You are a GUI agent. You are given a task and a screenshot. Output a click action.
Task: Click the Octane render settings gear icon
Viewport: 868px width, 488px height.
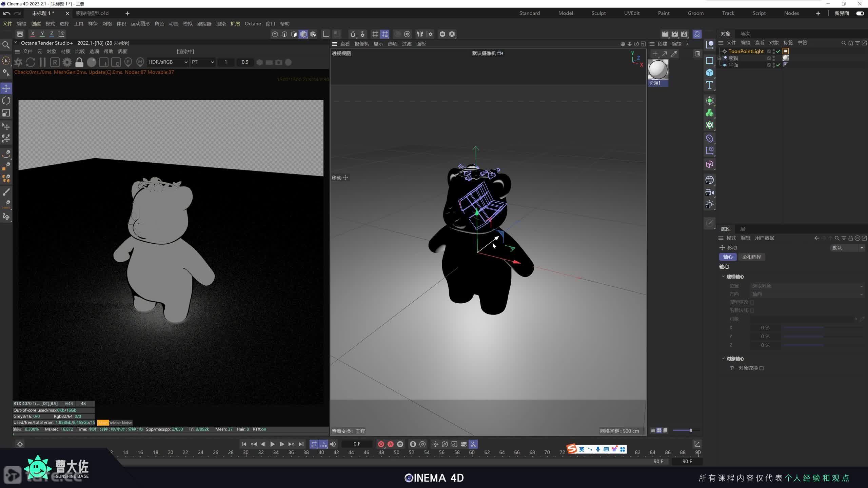(x=67, y=62)
